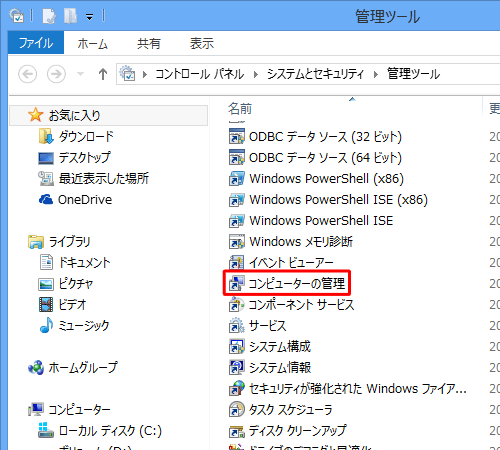Select ライブラリ in navigation pane

coord(69,242)
